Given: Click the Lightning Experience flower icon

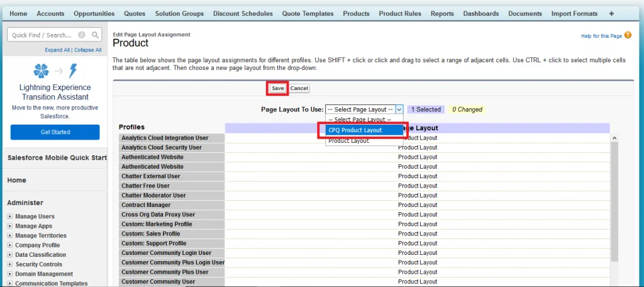Looking at the screenshot, I should point(42,70).
